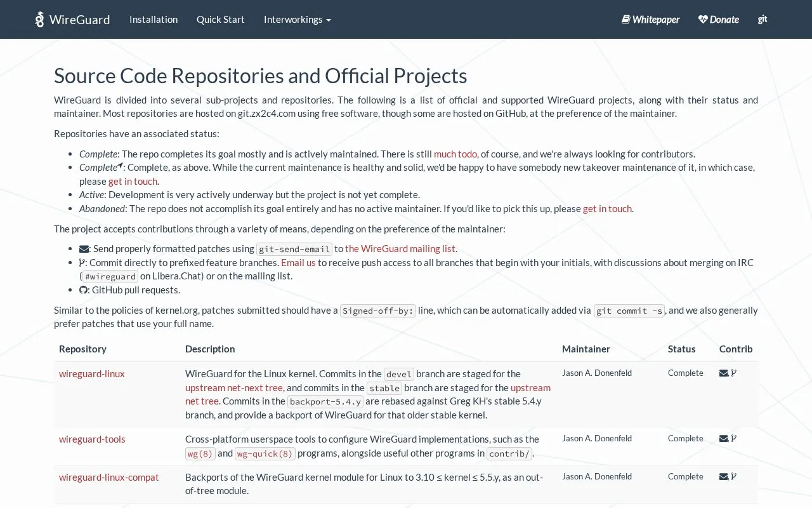Follow the 'much todo' link
Viewport: 812px width, 508px height.
pyautogui.click(x=455, y=154)
